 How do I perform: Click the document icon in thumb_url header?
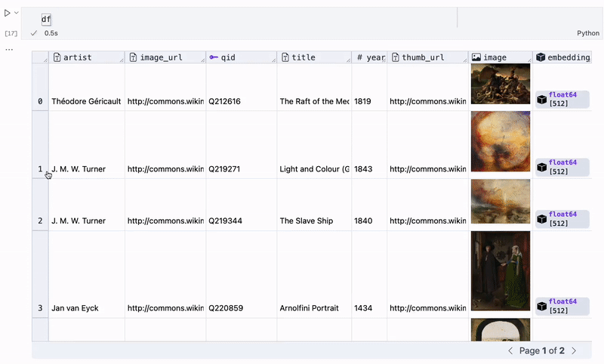[395, 57]
